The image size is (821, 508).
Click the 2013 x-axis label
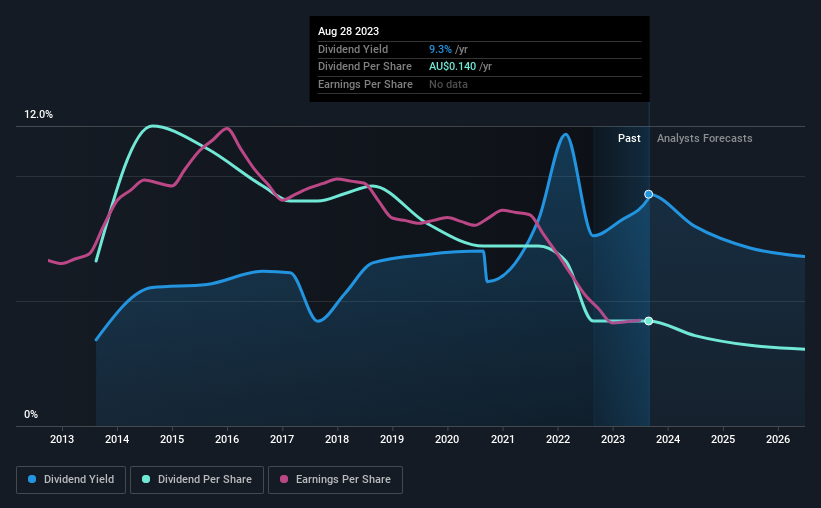tap(62, 439)
